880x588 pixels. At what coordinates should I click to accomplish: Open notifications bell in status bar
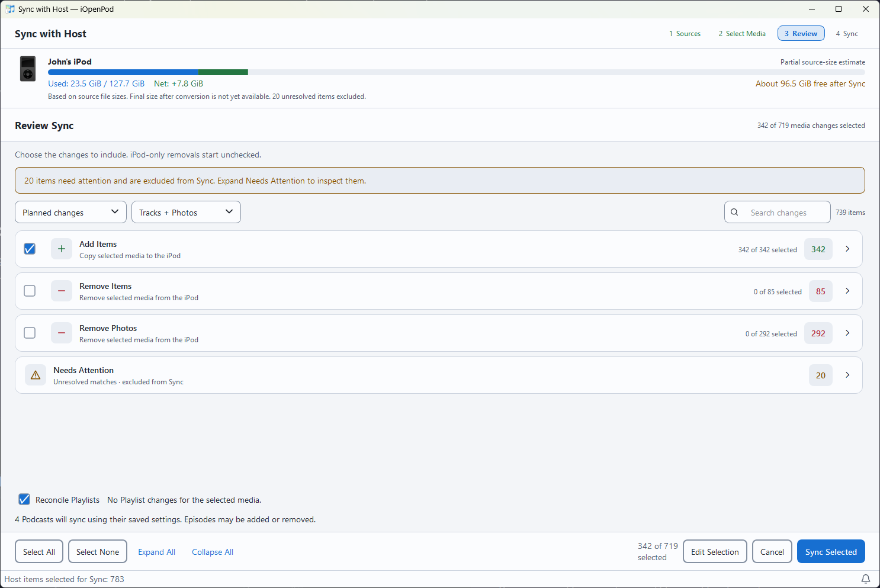[866, 579]
